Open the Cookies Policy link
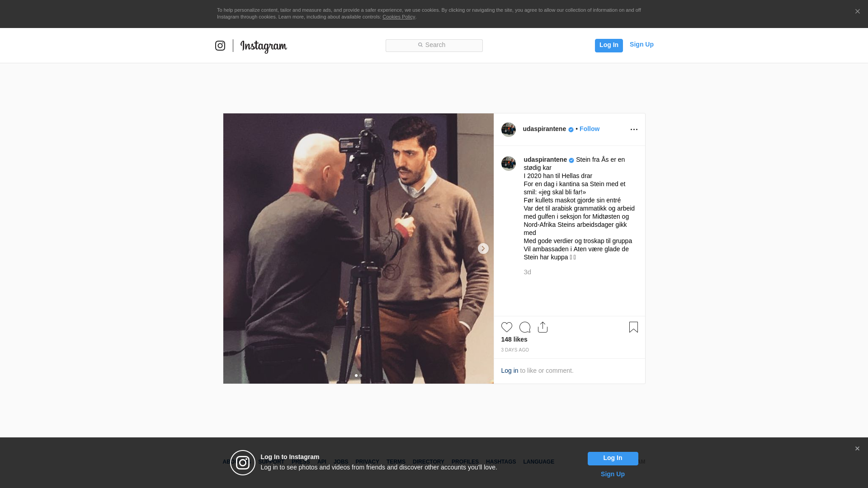The height and width of the screenshot is (488, 868). (398, 17)
